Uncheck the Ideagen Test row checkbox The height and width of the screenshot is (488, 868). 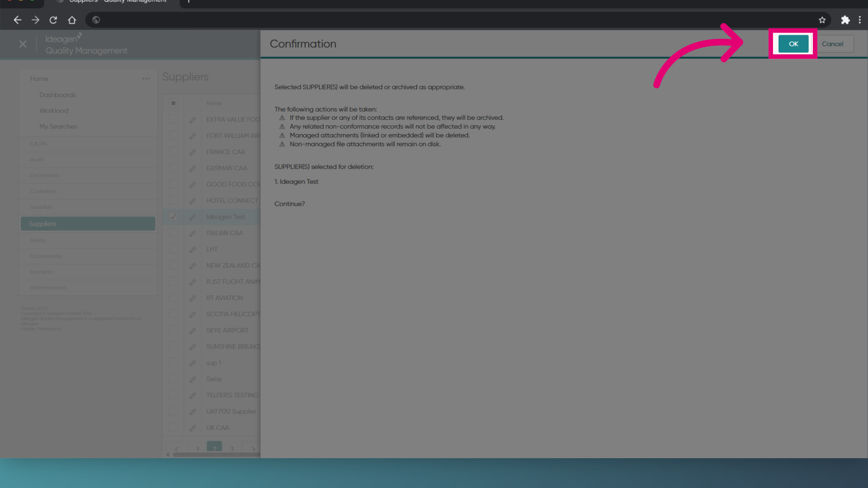point(173,216)
